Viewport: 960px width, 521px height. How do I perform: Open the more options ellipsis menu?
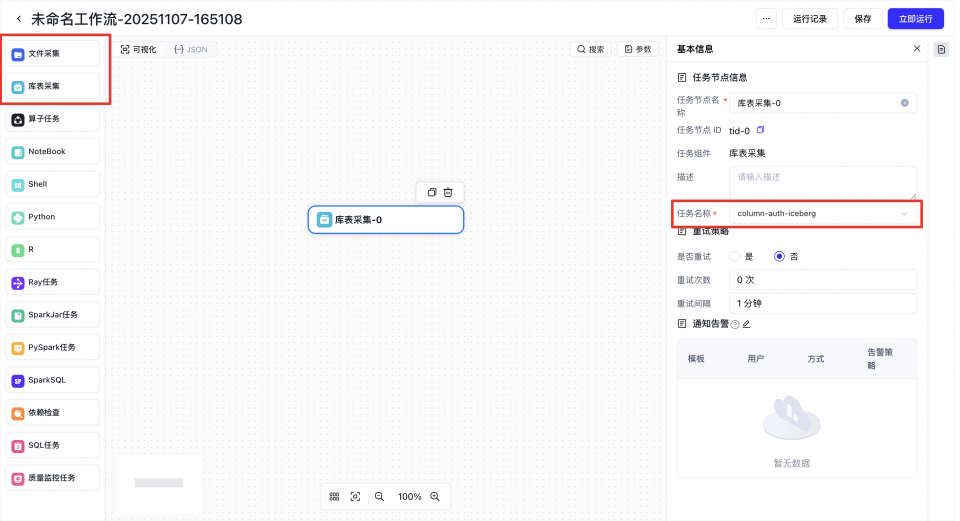(x=766, y=19)
